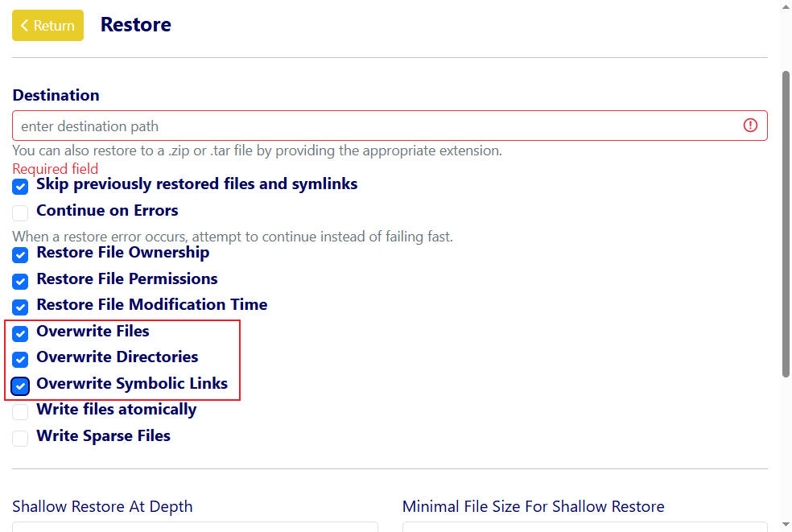Click the Minimal File Size For Shallow Restore field
This screenshot has width=792, height=532.
[x=584, y=526]
